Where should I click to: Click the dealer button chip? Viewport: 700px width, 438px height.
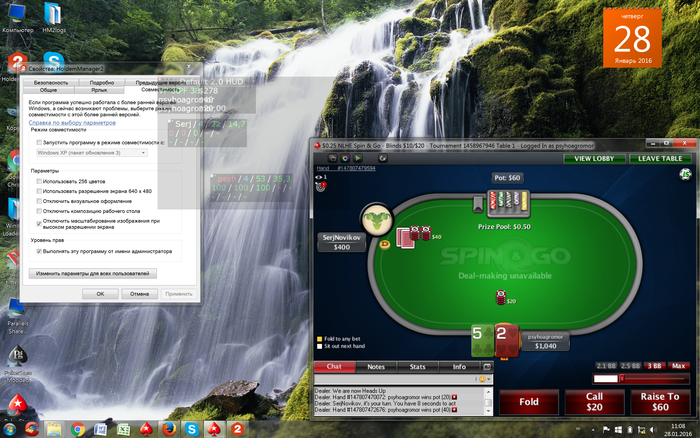coord(384,244)
